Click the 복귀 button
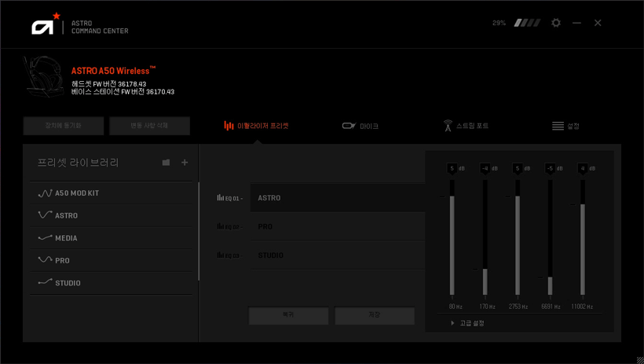The height and width of the screenshot is (364, 644). pyautogui.click(x=288, y=315)
